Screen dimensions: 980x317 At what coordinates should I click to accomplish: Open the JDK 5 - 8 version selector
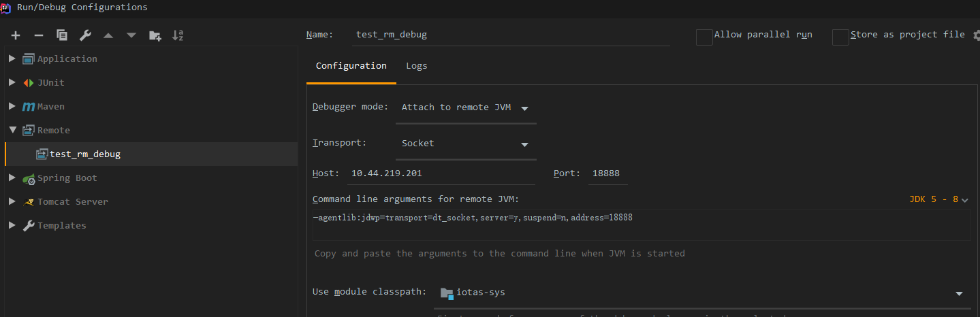click(x=938, y=199)
